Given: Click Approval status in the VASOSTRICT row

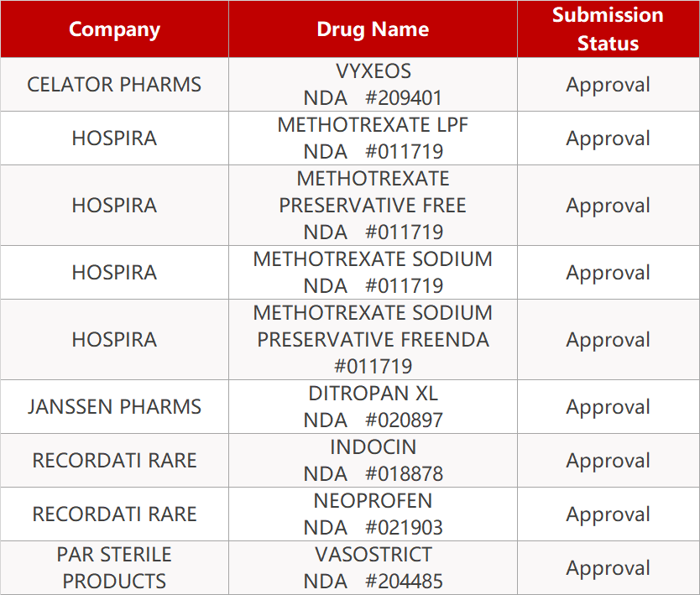Looking at the screenshot, I should tap(608, 568).
